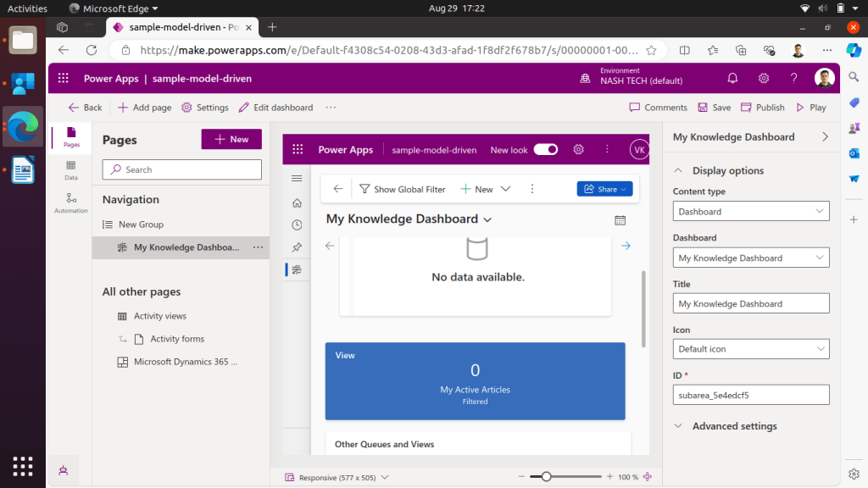This screenshot has height=488, width=868.
Task: Open the date range calendar icon on the dashboard
Action: [x=620, y=220]
